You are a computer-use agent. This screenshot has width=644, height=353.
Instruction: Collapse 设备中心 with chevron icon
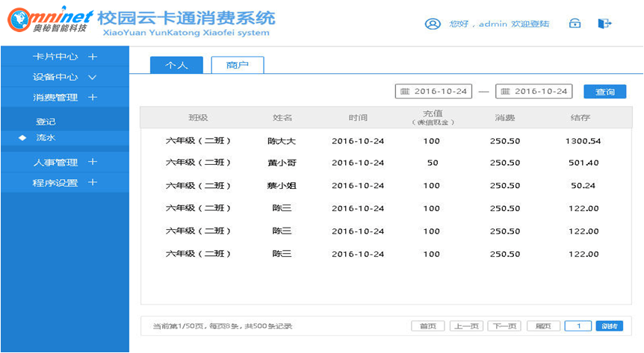pos(93,77)
